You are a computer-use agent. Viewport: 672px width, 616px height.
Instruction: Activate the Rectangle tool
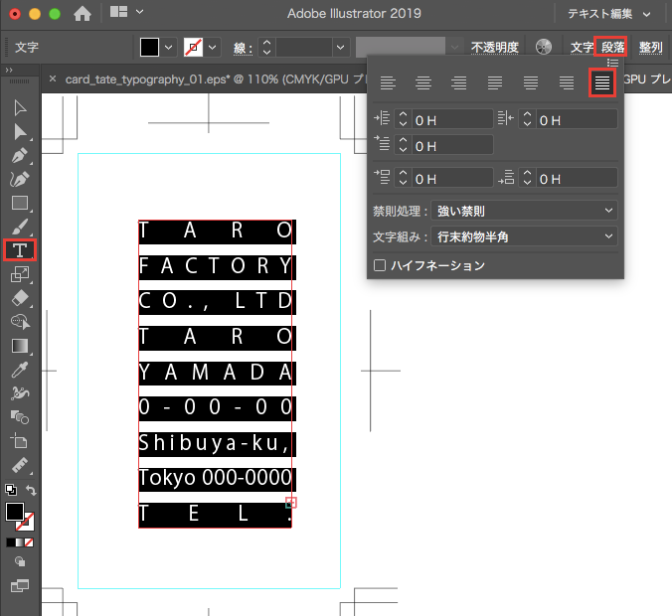(20, 203)
